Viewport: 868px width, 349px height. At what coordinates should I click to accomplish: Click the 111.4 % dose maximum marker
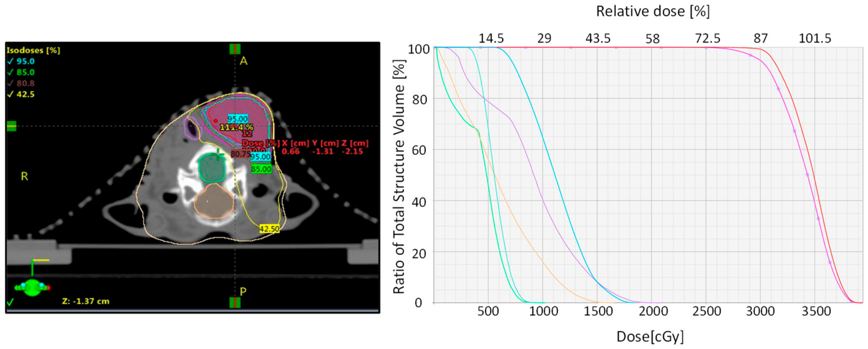(x=237, y=127)
